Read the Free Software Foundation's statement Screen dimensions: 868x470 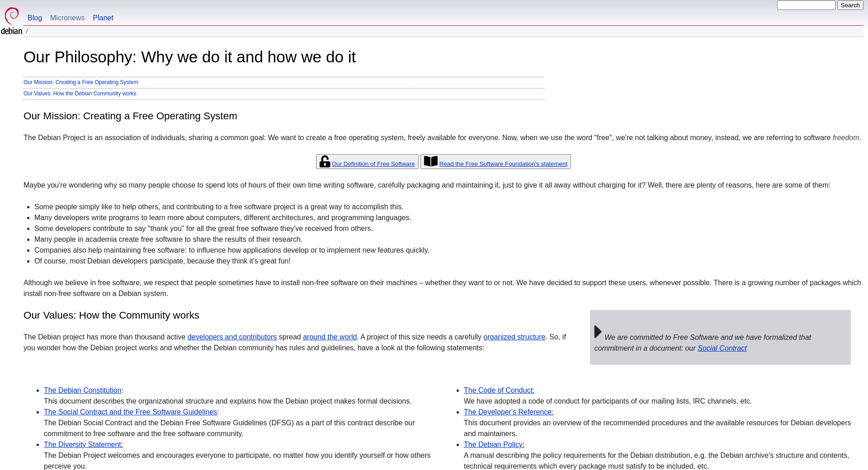pos(503,164)
